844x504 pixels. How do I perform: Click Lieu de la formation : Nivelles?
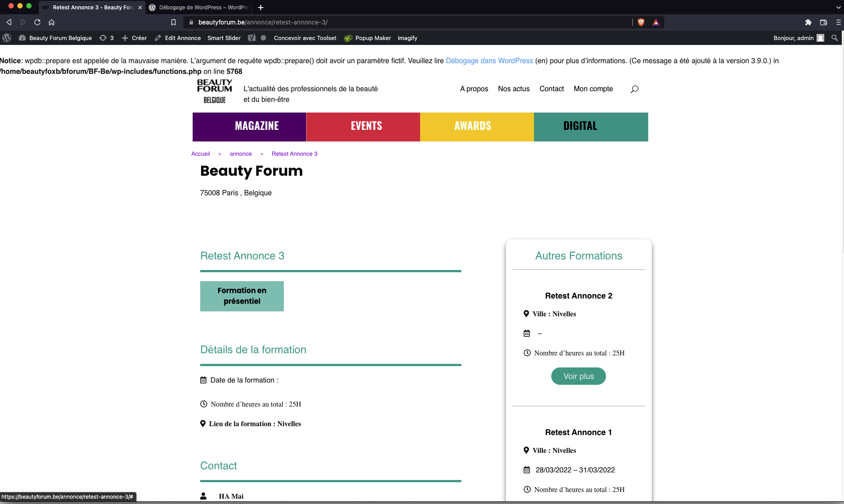(255, 424)
